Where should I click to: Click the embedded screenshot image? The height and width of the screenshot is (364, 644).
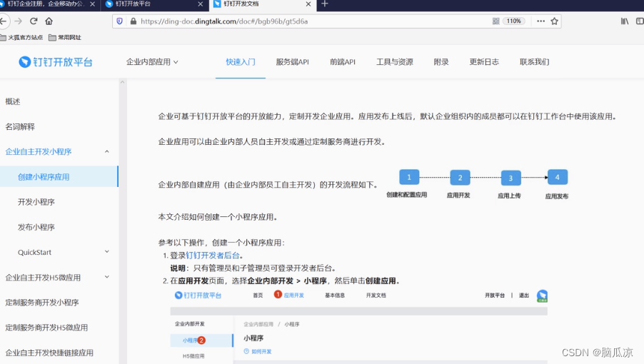coord(358,326)
